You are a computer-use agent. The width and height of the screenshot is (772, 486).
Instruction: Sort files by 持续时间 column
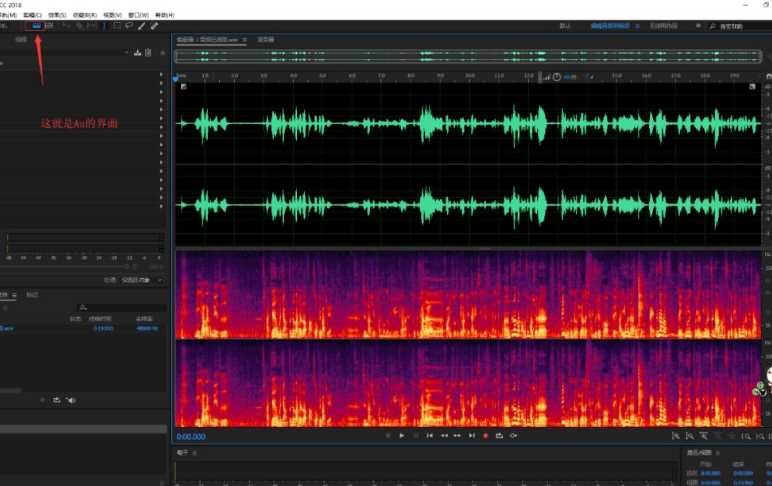[x=100, y=319]
